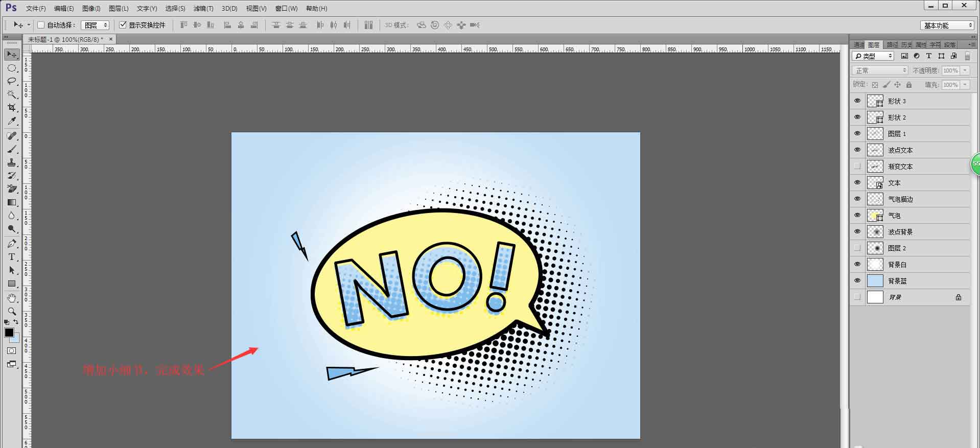Close the 未标题-1 document tab
This screenshot has height=448, width=980.
(111, 39)
